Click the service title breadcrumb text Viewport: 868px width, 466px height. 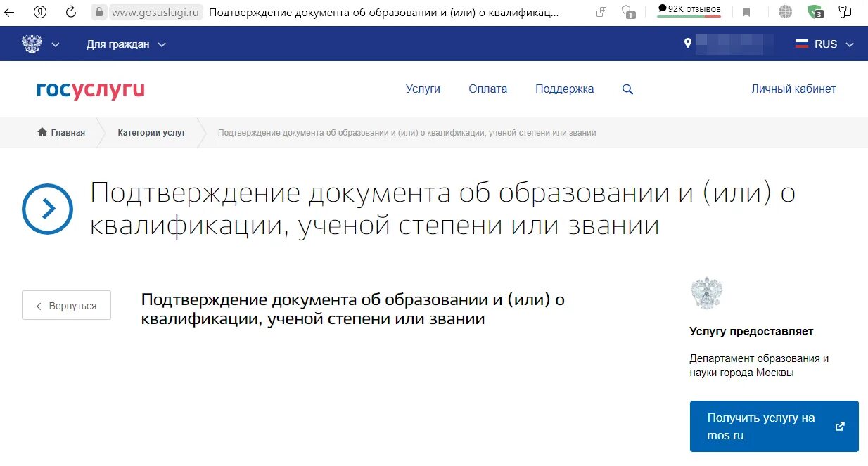coord(407,133)
